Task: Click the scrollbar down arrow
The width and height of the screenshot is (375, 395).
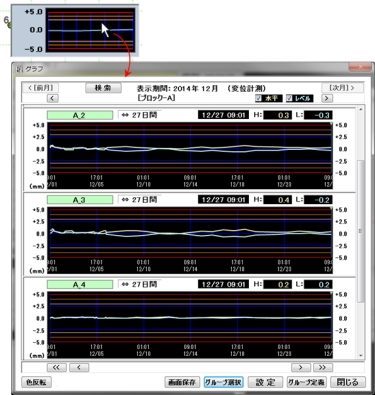Action: click(x=360, y=356)
